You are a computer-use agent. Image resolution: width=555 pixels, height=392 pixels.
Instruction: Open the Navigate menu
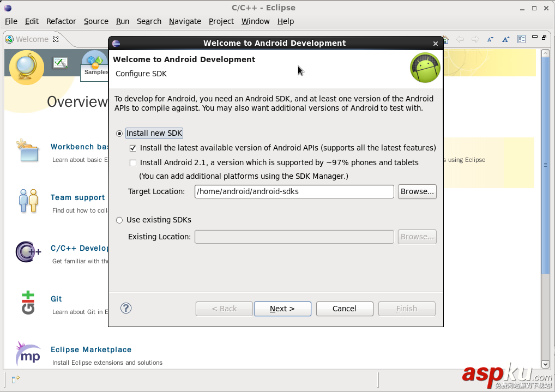click(185, 21)
